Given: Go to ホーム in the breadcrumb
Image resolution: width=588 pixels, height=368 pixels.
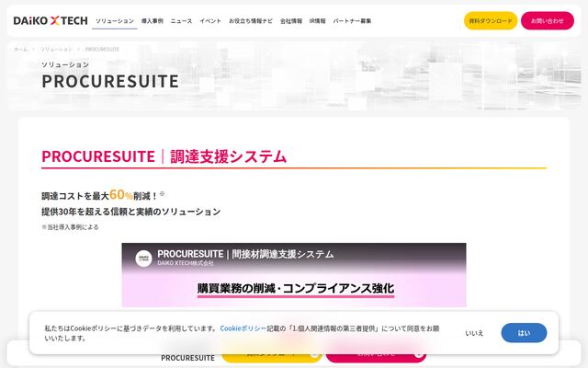Looking at the screenshot, I should point(20,49).
